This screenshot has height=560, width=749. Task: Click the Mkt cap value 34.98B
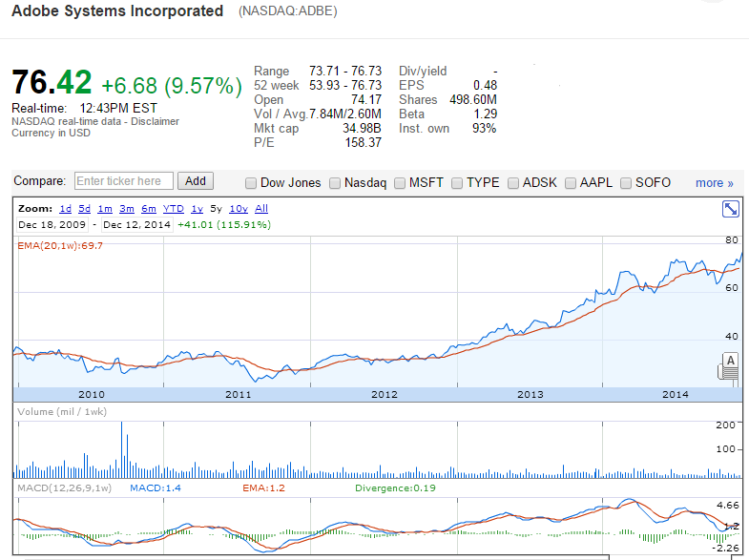[362, 129]
